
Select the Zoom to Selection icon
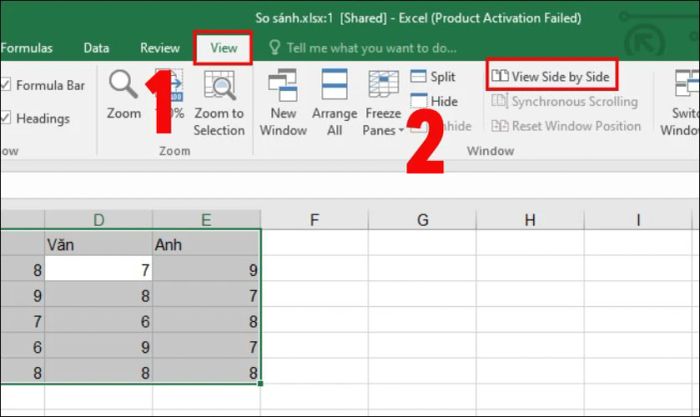tap(219, 85)
